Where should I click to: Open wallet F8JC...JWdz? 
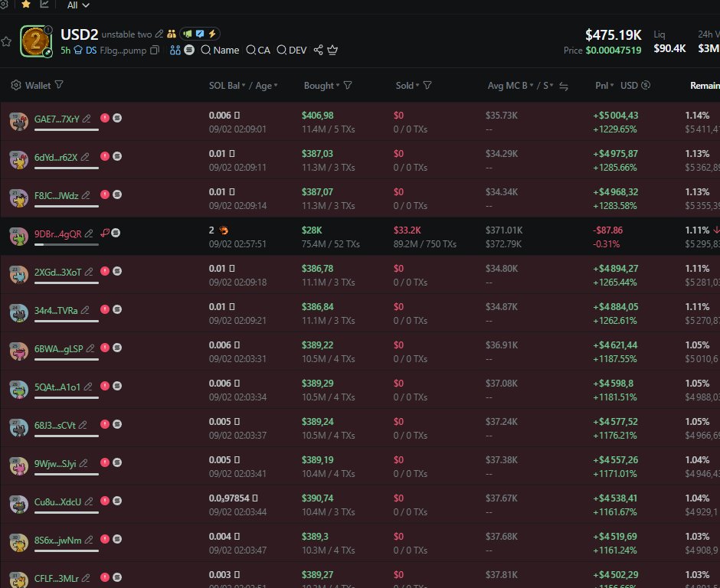(57, 195)
